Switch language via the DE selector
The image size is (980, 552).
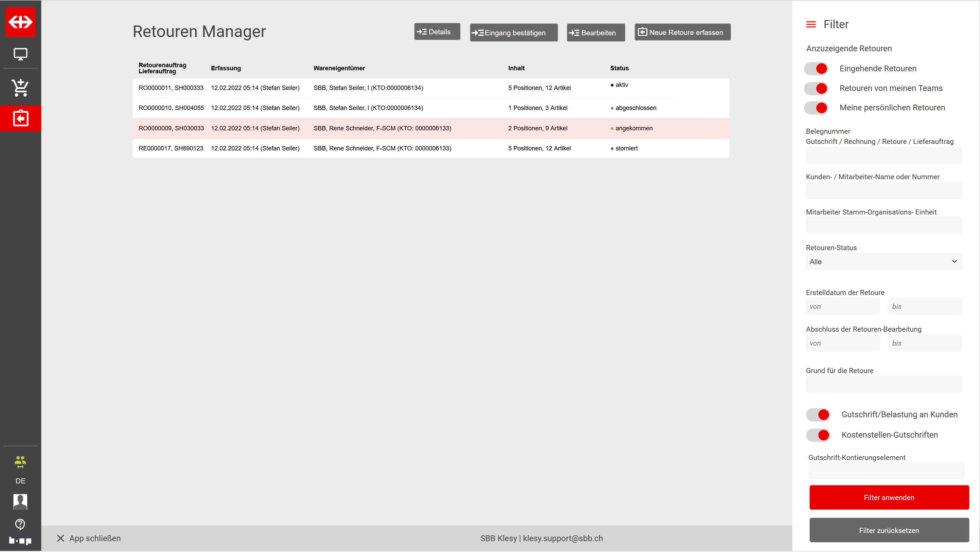pyautogui.click(x=20, y=481)
